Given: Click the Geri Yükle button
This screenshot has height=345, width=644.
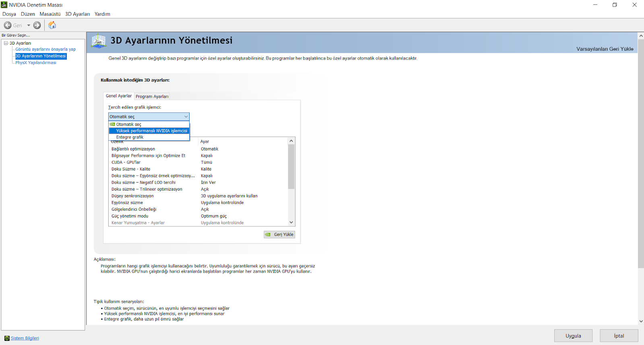Looking at the screenshot, I should pyautogui.click(x=279, y=234).
